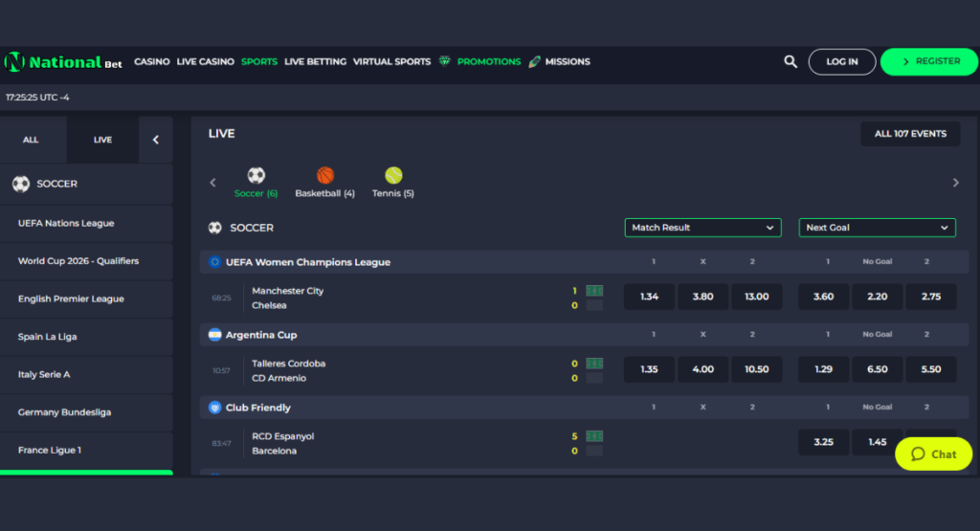The image size is (980, 531).
Task: Open the MISSIONS menu item
Action: pyautogui.click(x=568, y=61)
